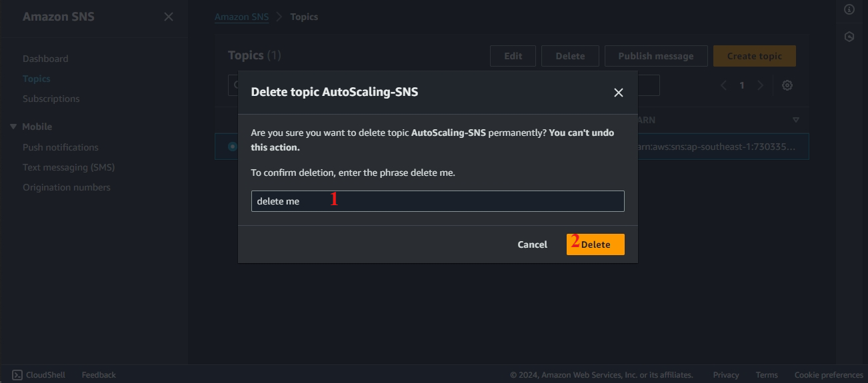Open Dashboard in the sidebar
This screenshot has height=383, width=868.
coord(45,59)
